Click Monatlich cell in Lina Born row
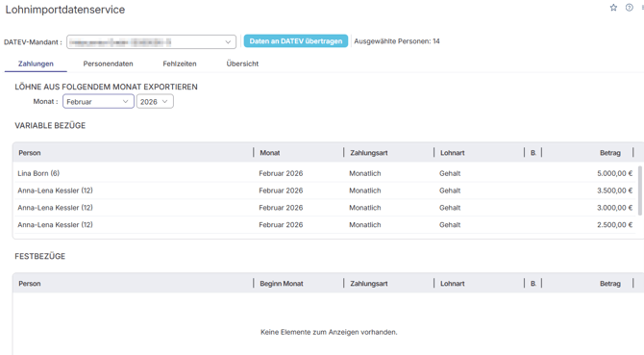Screen dimensions: 644x355 [x=365, y=173]
